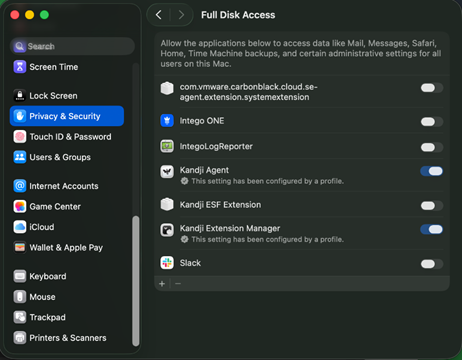
Task: Add an app with the plus button
Action: 162,284
